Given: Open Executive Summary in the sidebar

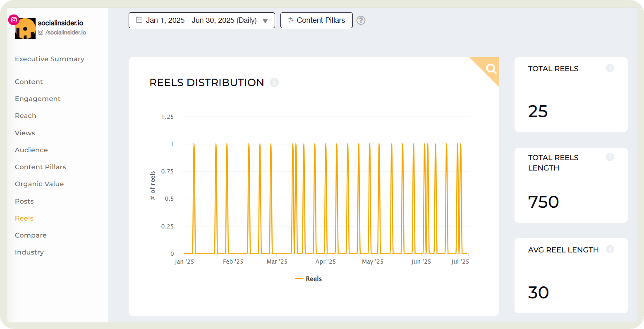Looking at the screenshot, I should point(50,59).
